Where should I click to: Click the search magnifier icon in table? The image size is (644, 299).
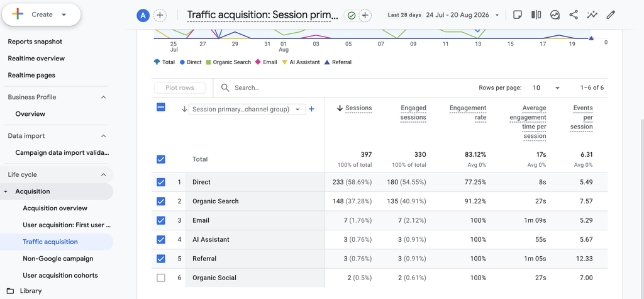225,87
